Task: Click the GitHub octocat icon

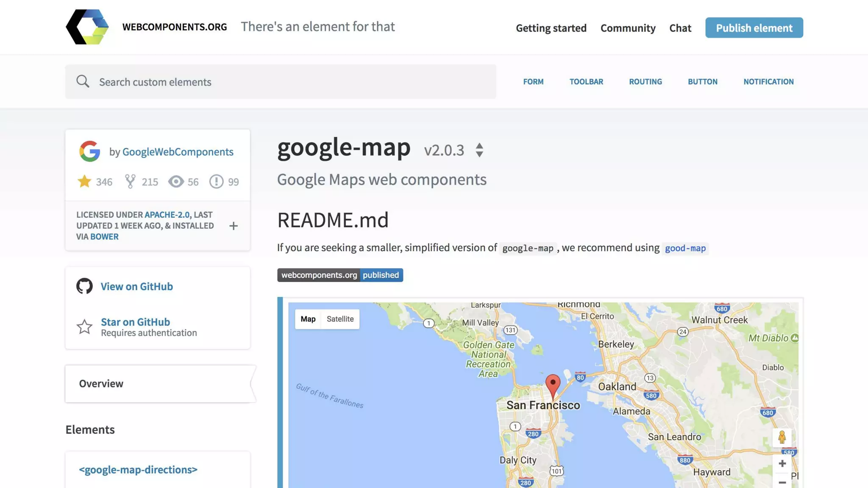Action: pos(84,286)
